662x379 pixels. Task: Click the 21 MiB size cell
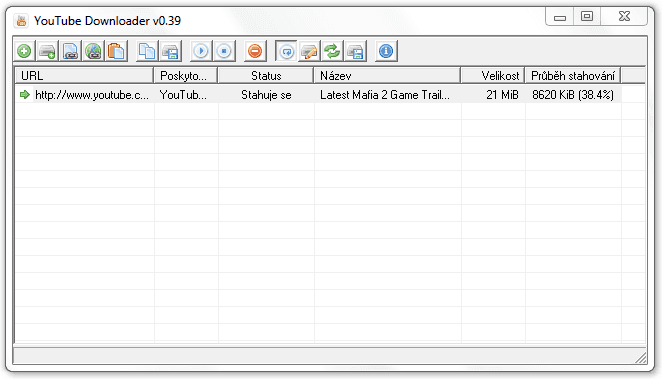(x=502, y=95)
